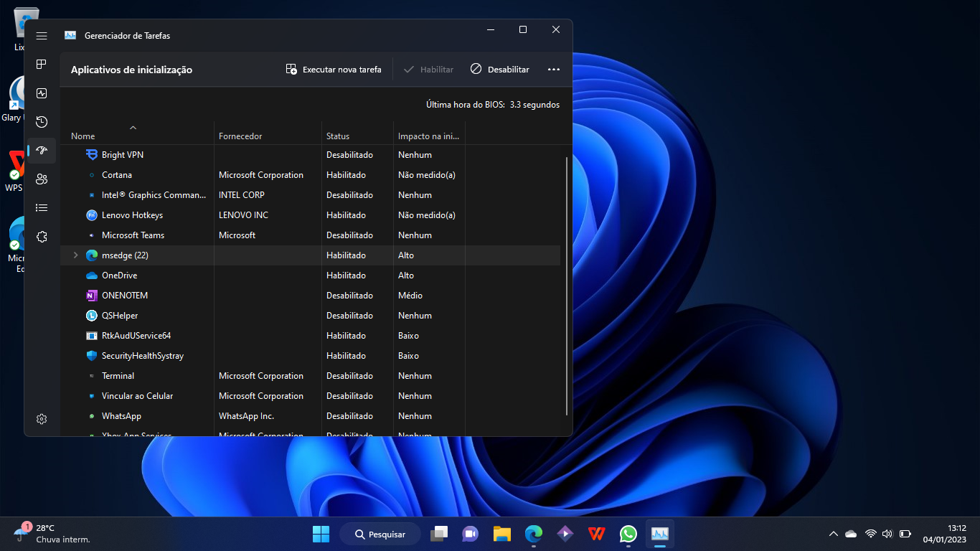The height and width of the screenshot is (551, 980).
Task: Open the more options ellipsis menu
Action: tap(553, 70)
